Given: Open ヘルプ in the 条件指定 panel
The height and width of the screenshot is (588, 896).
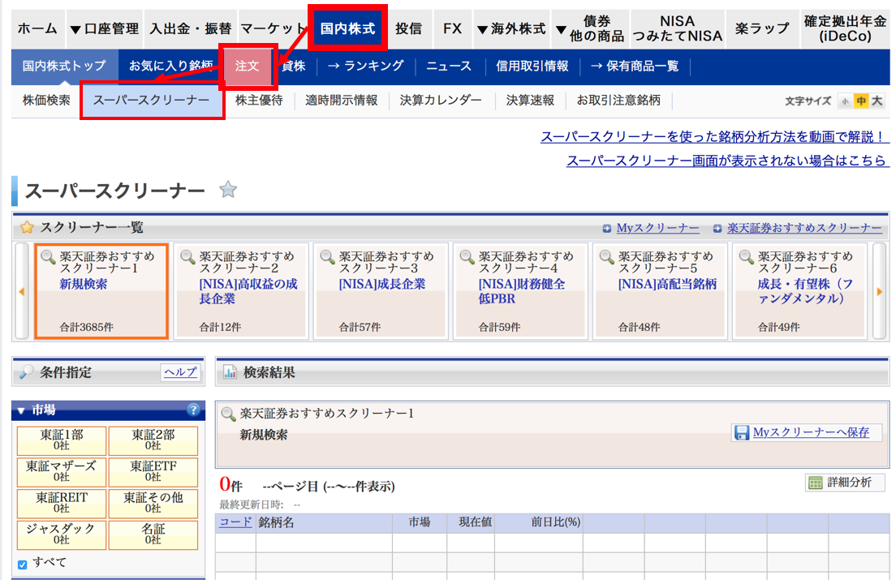Looking at the screenshot, I should click(179, 372).
